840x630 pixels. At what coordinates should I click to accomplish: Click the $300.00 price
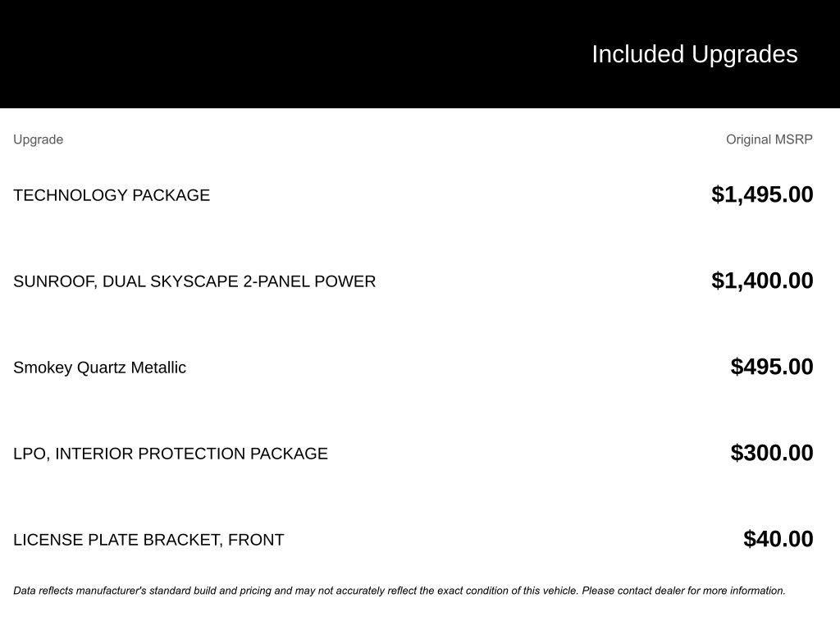click(771, 453)
